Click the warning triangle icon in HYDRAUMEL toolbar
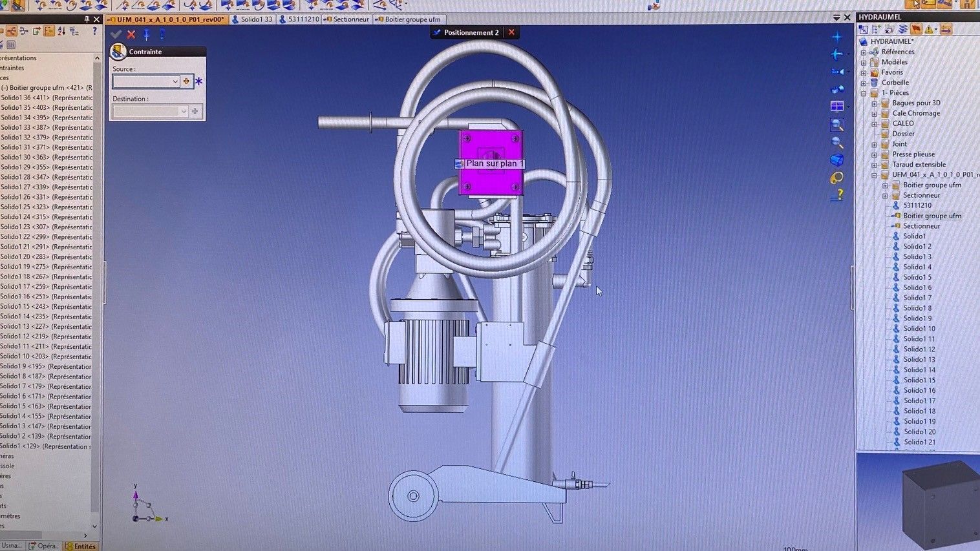The width and height of the screenshot is (980, 551). coord(930,29)
